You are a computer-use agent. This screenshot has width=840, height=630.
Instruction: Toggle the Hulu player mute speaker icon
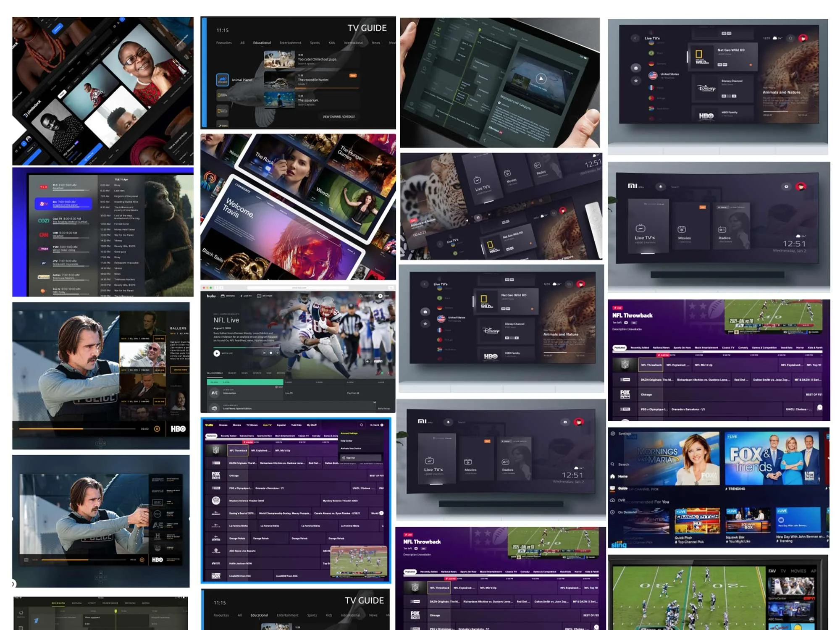(368, 361)
